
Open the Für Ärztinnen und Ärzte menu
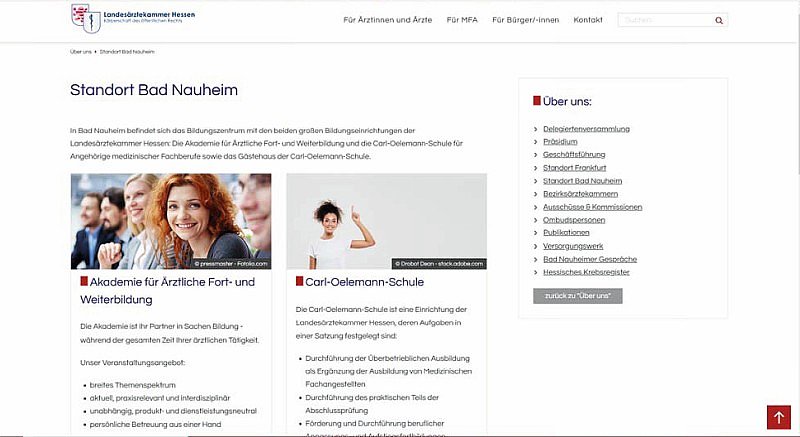tap(387, 20)
